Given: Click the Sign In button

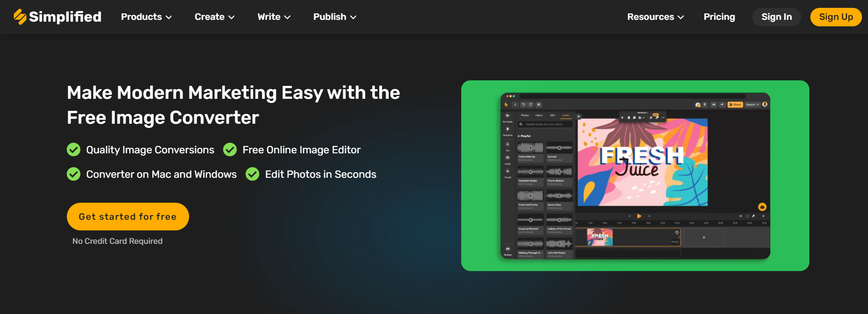Looking at the screenshot, I should click(x=777, y=17).
